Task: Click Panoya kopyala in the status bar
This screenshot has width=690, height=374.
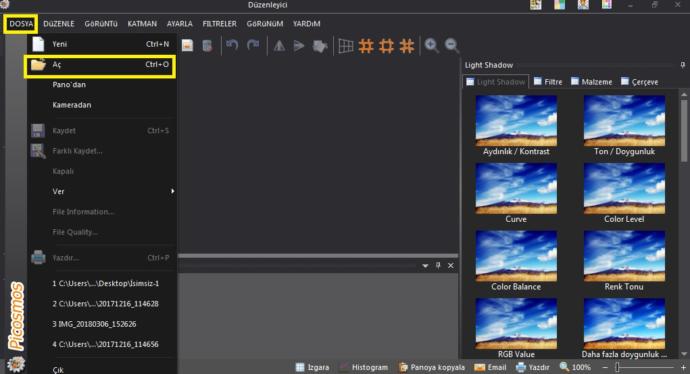Action: [x=431, y=367]
